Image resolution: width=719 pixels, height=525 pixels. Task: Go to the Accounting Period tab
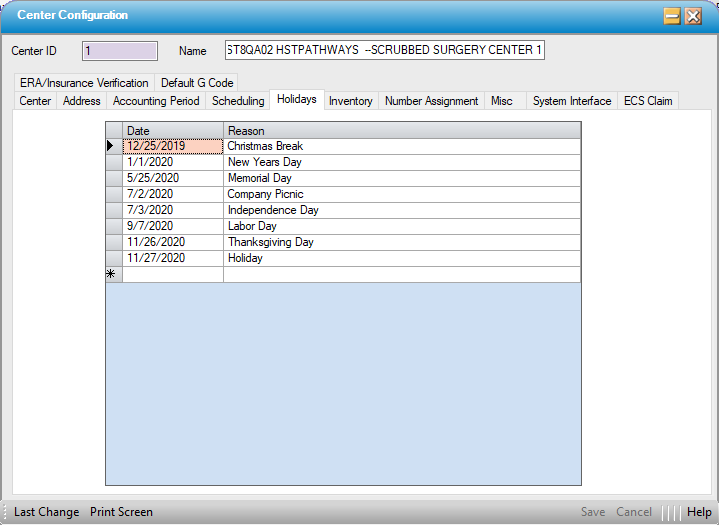156,101
